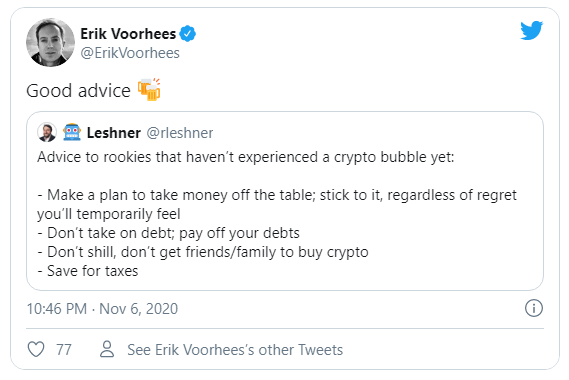Open the @ErikVoorhees handle link
Viewport: 569px width, 380px height.
click(130, 53)
